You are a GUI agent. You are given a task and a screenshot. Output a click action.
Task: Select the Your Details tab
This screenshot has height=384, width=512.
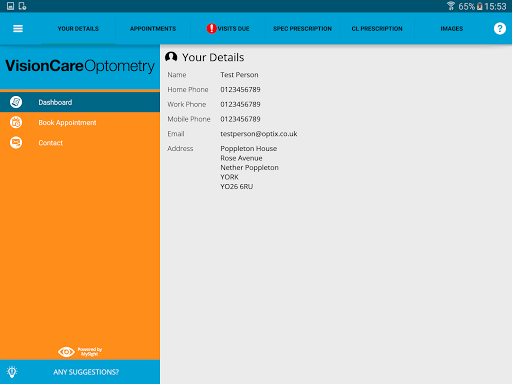(78, 29)
